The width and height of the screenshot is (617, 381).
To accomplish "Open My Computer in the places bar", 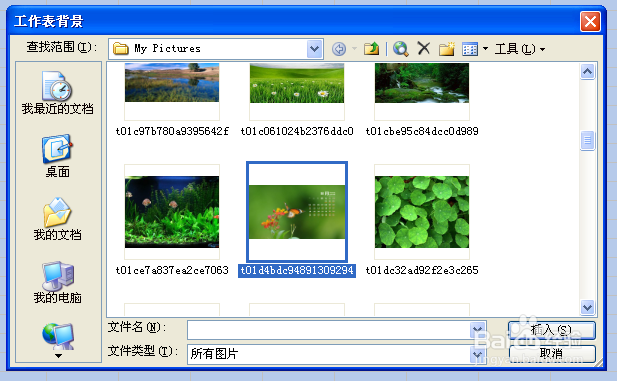I will point(57,282).
